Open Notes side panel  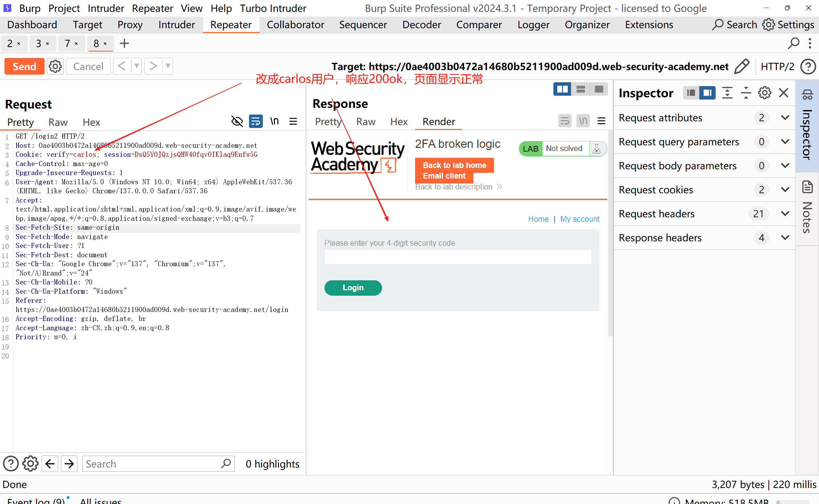[807, 208]
